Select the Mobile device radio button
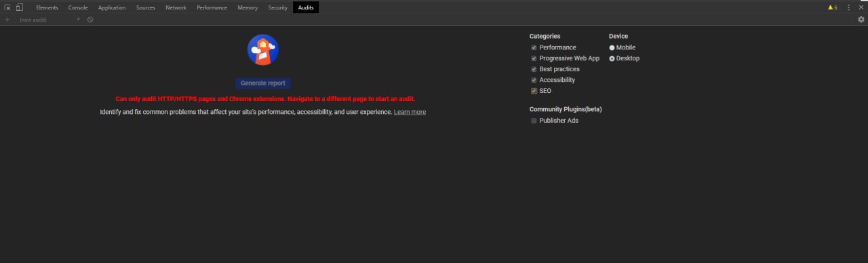The width and height of the screenshot is (868, 263). [612, 47]
